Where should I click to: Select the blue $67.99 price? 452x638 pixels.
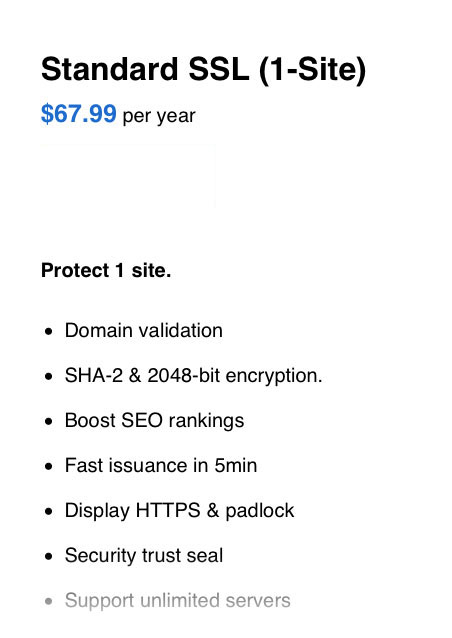coord(79,114)
